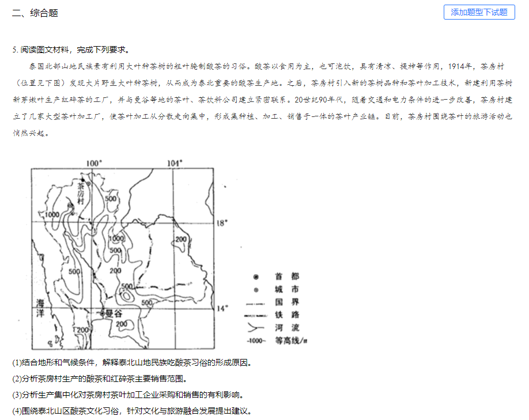Select the 二、综合题 section heading
The width and height of the screenshot is (529, 420).
[x=35, y=13]
